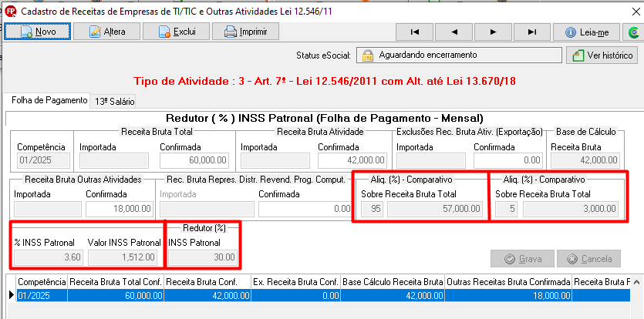This screenshot has width=644, height=319.
Task: Click the Exclui button
Action: click(x=176, y=32)
